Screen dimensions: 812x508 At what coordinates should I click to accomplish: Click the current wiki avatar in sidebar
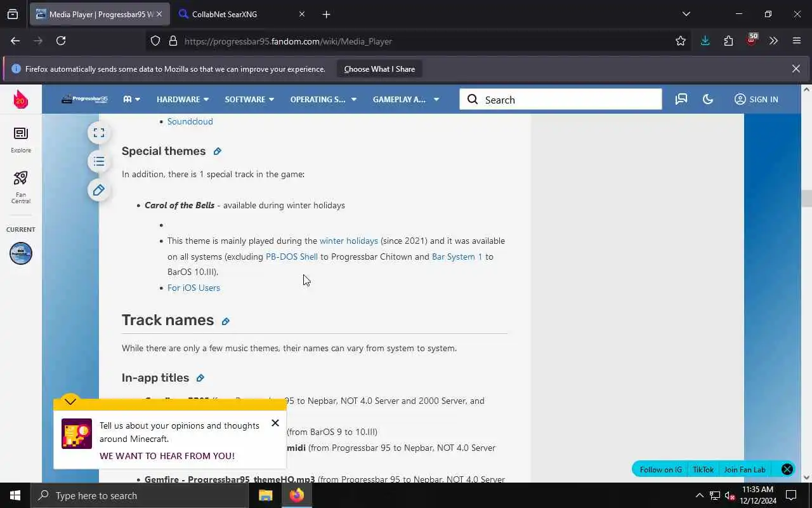(21, 253)
